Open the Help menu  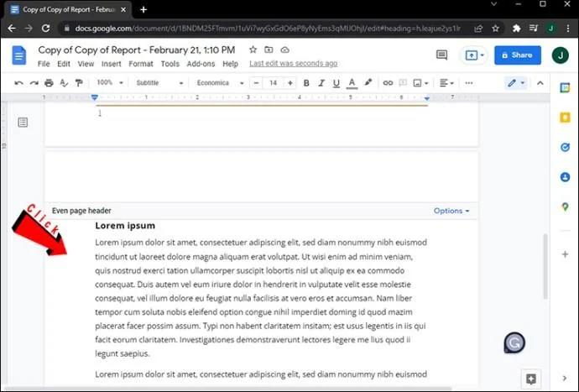tap(230, 64)
